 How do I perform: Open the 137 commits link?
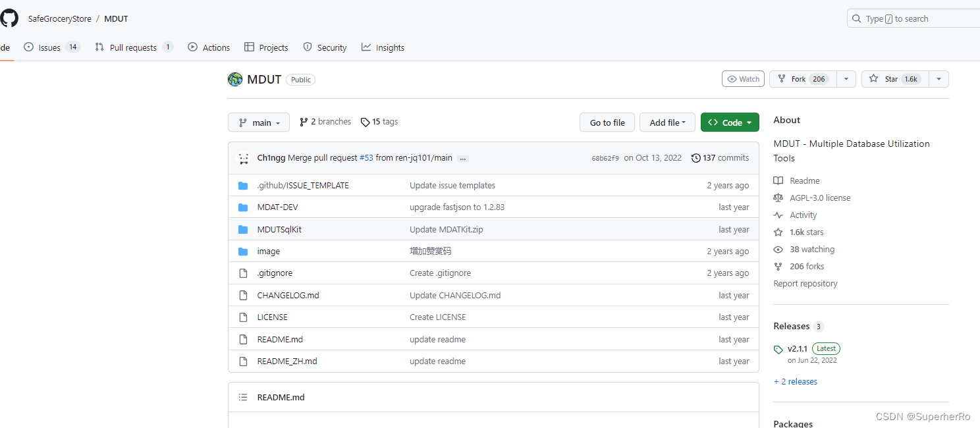click(x=720, y=158)
